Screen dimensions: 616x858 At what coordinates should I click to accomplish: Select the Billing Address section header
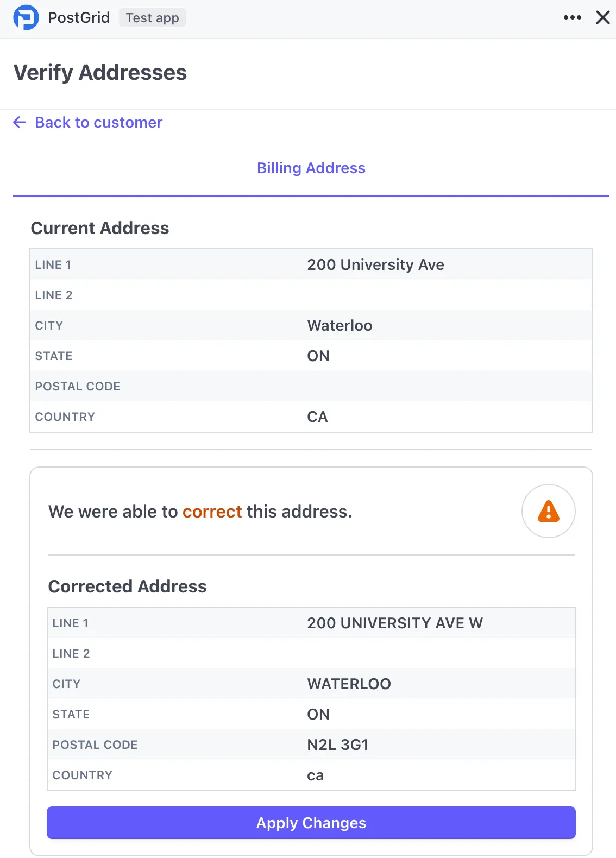point(311,168)
